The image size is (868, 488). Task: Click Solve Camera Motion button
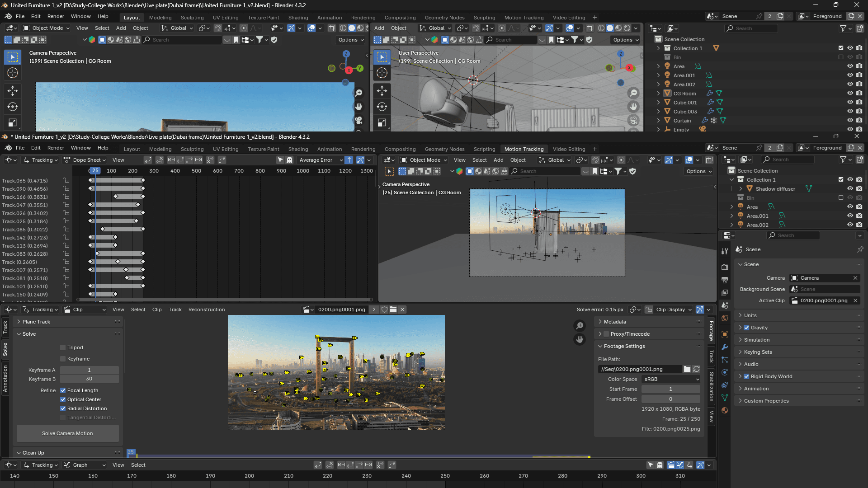(x=67, y=433)
